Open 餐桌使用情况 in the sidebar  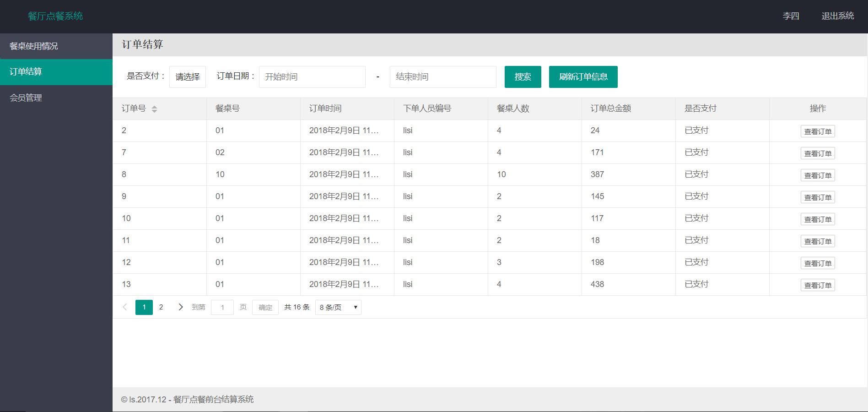[x=56, y=46]
